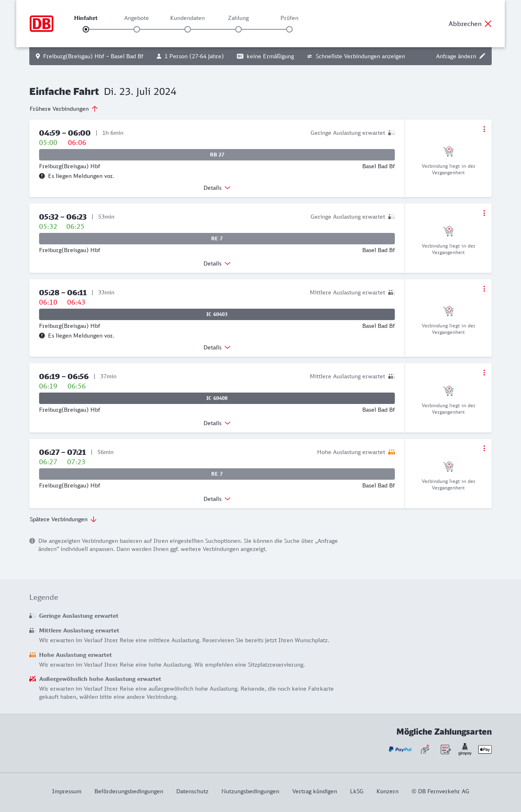Show earlier connections via Frühere Verbindungen

coord(64,109)
